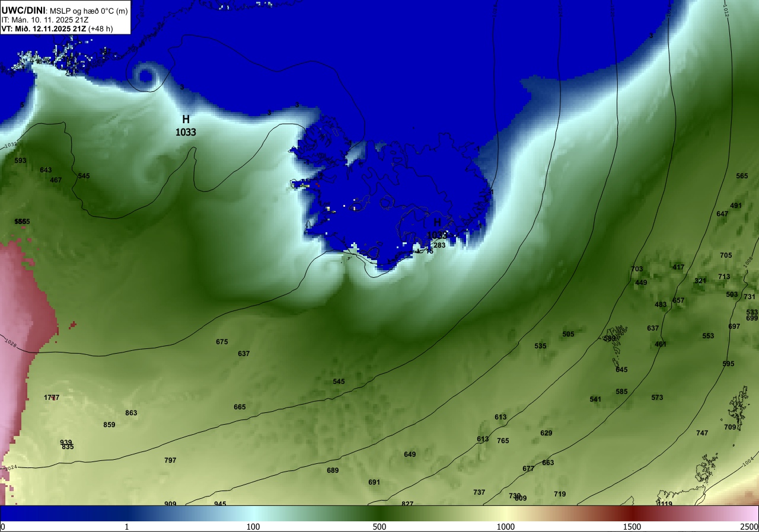Click the 665 value on the map
Screen dimensions: 759x532
240,407
